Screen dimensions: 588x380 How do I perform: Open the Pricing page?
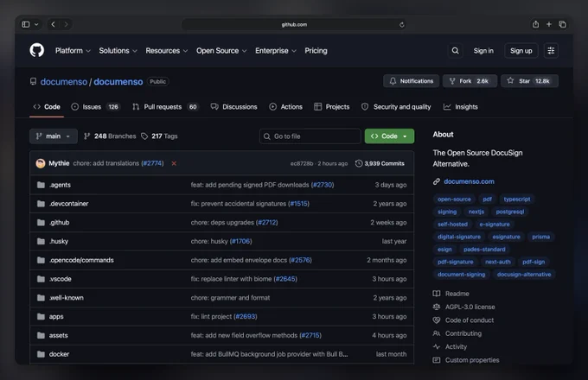(x=316, y=51)
